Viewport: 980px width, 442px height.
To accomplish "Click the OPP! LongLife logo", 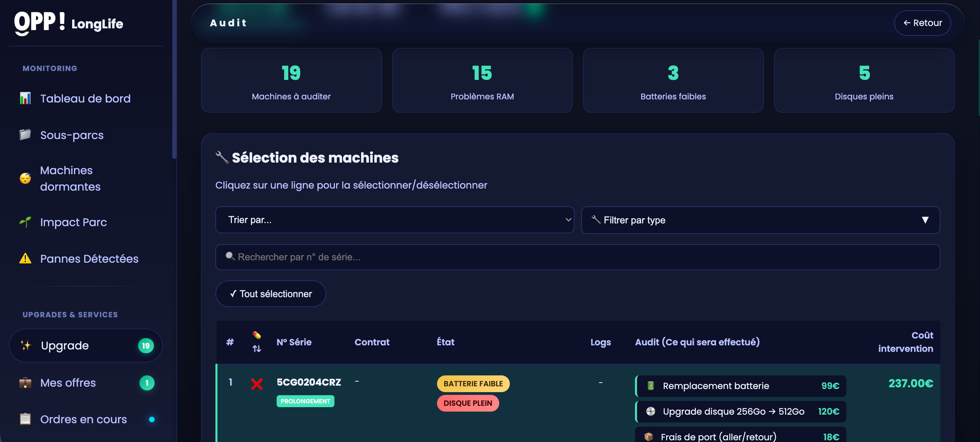I will 69,23.
